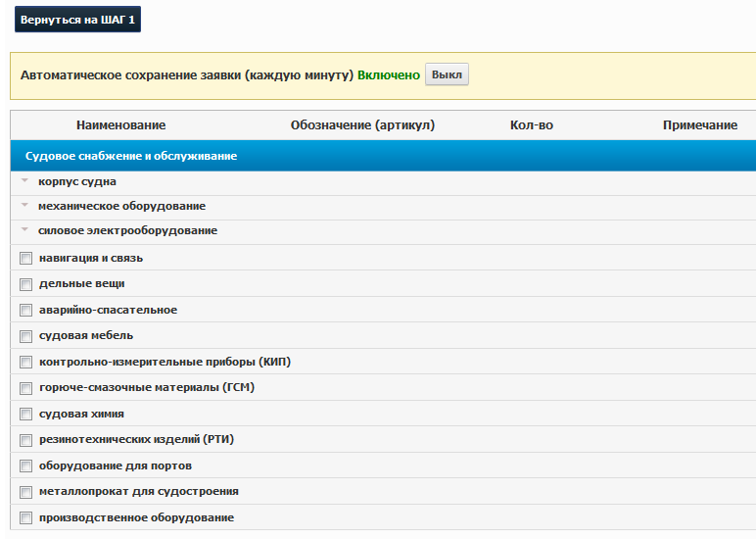Tick оборудование для портов checkbox
The height and width of the screenshot is (539, 756).
26,466
